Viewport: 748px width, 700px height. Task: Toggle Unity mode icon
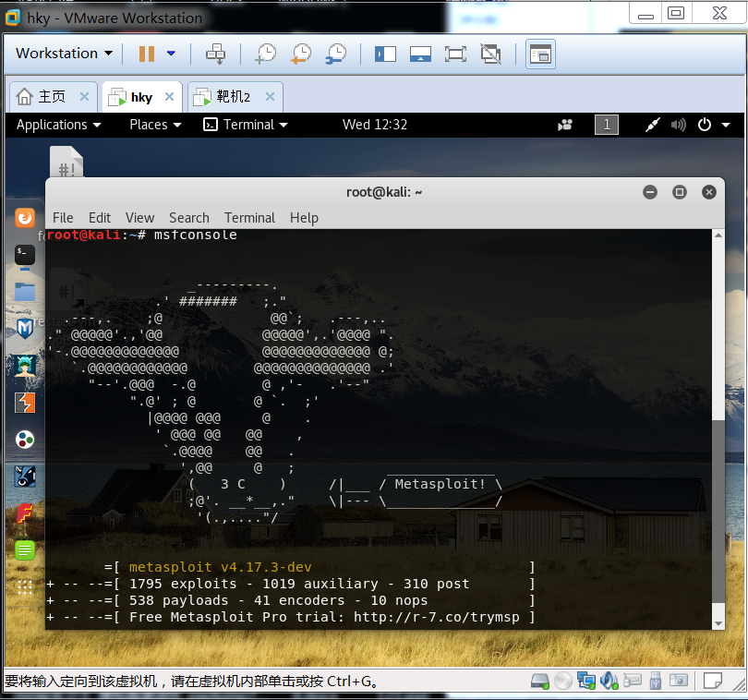pos(491,54)
